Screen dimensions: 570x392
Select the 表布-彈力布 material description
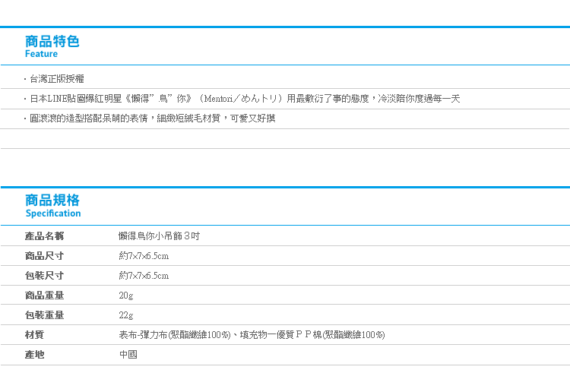(x=252, y=334)
